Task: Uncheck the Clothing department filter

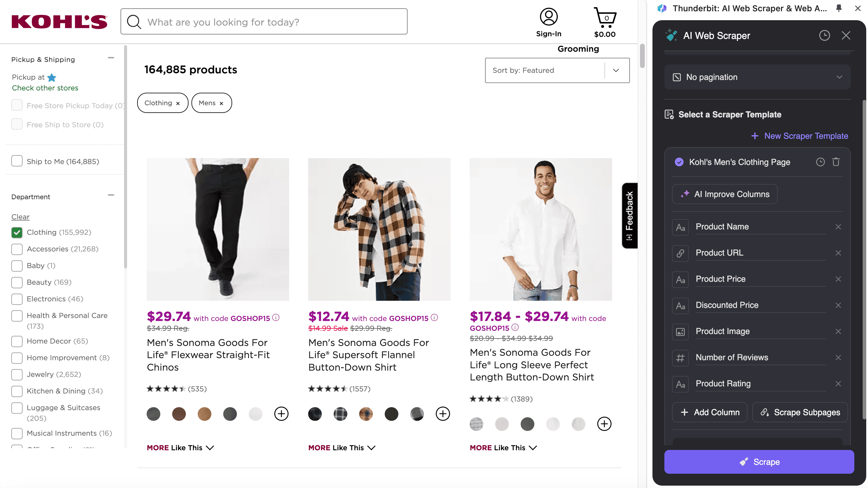Action: coord(17,232)
